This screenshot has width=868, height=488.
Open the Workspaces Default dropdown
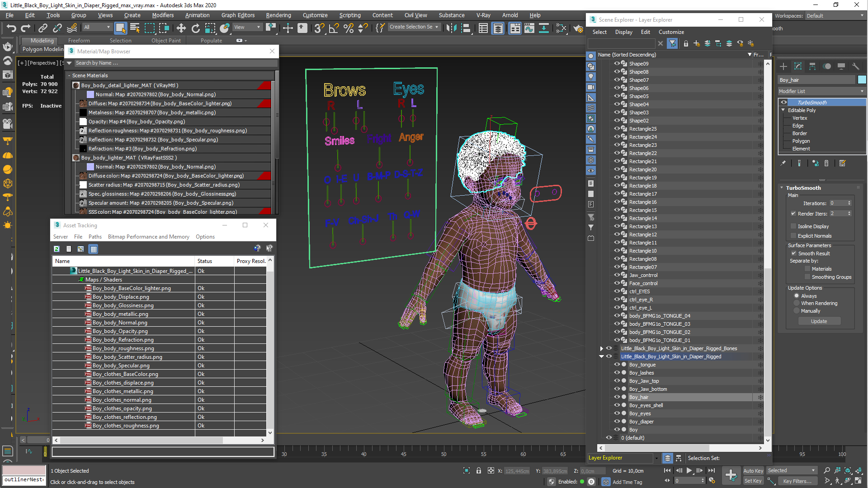[835, 16]
